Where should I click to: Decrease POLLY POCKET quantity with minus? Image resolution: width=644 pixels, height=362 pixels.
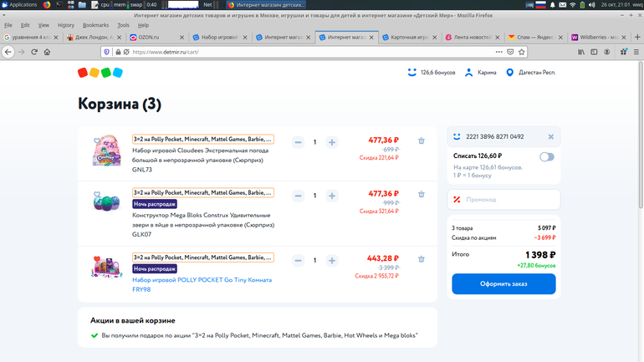[299, 260]
